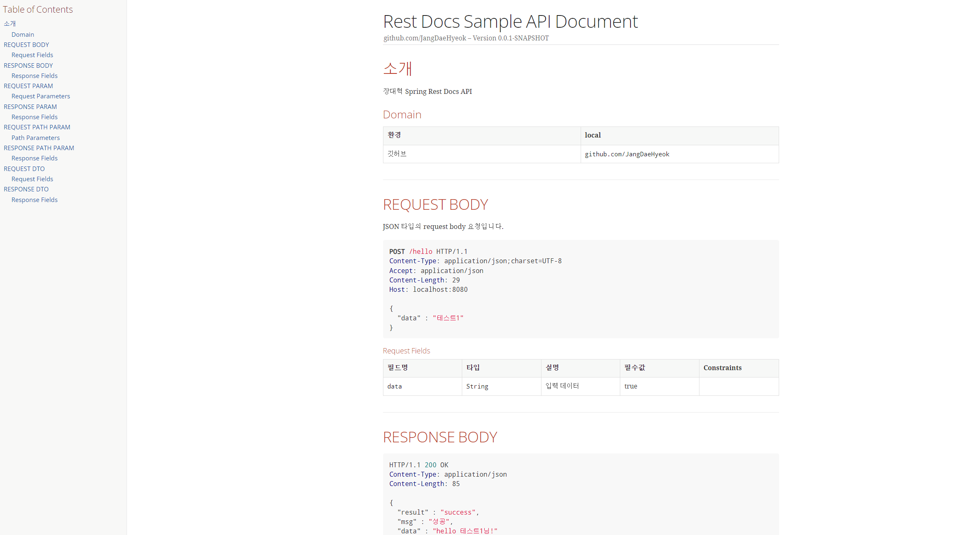Open the 소개 section from Table of Contents
980x535 pixels.
tap(9, 24)
